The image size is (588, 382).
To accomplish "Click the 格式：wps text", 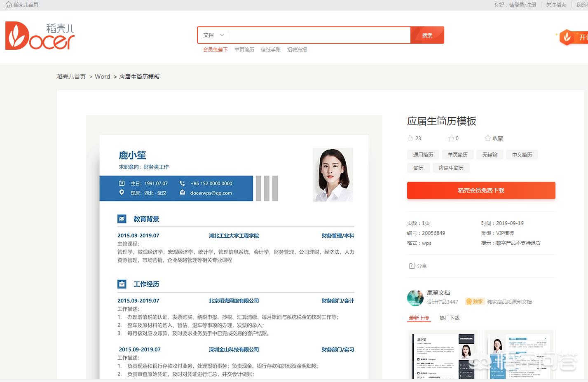I will (x=419, y=243).
